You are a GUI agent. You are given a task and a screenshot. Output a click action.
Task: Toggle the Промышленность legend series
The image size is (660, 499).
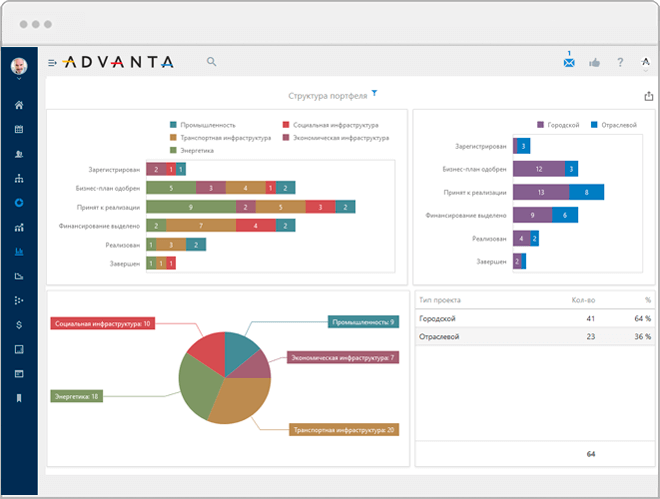202,125
